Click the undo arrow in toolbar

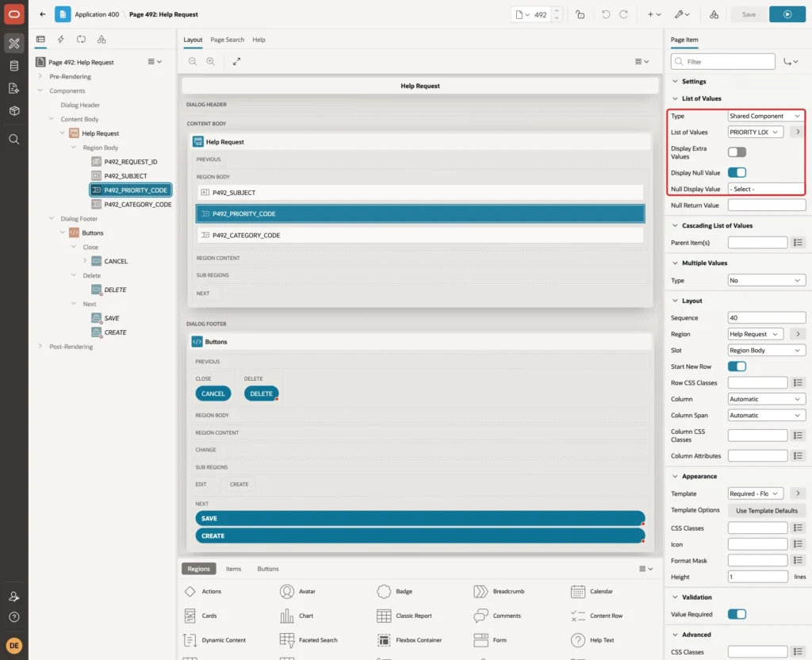(605, 14)
